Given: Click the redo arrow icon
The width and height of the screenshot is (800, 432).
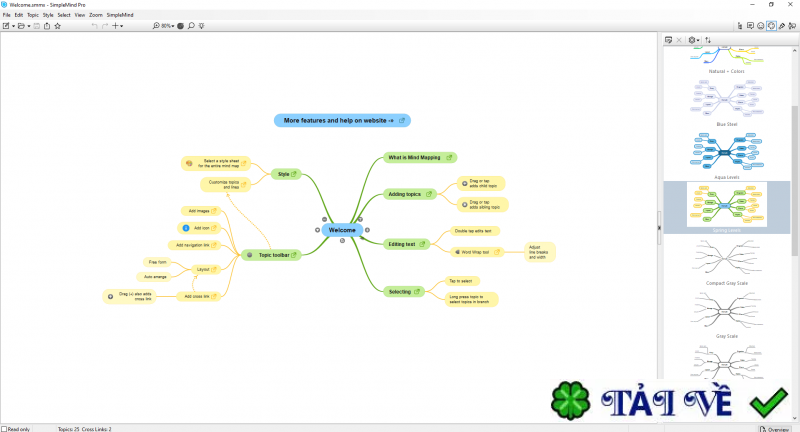Looking at the screenshot, I should coord(105,26).
